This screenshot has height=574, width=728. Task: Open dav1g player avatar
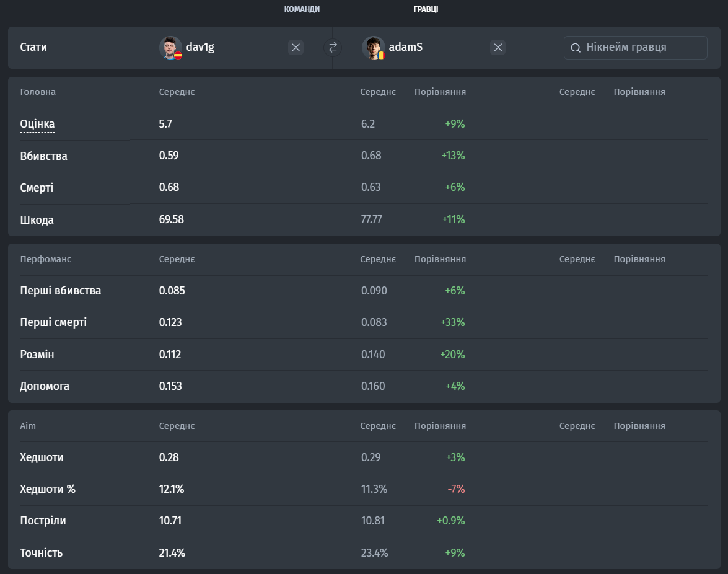tap(170, 47)
